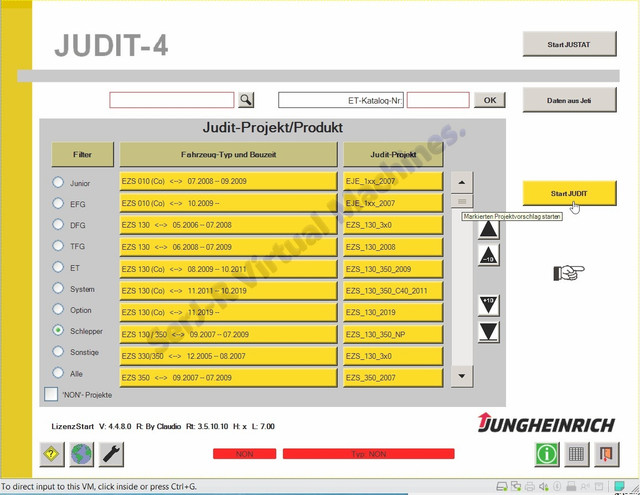Click the magnifier search icon
Image resolution: width=640 pixels, height=495 pixels.
pos(246,100)
